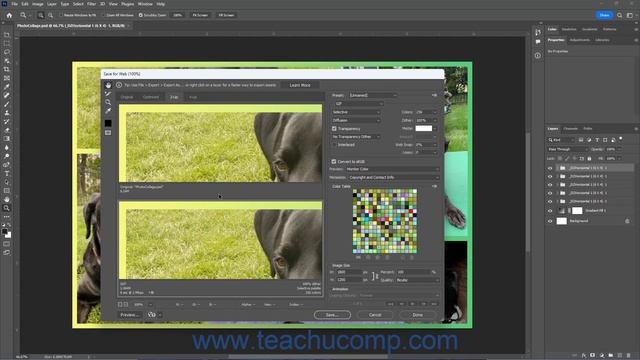The image size is (640, 360).
Task: Click the eyedropper color swatch in dialog
Action: pos(108,123)
